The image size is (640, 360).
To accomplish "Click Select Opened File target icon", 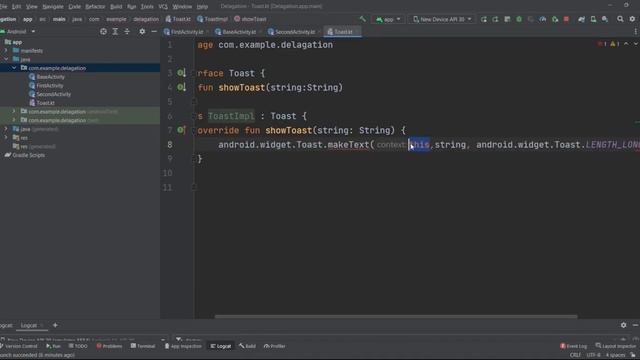I will (103, 31).
